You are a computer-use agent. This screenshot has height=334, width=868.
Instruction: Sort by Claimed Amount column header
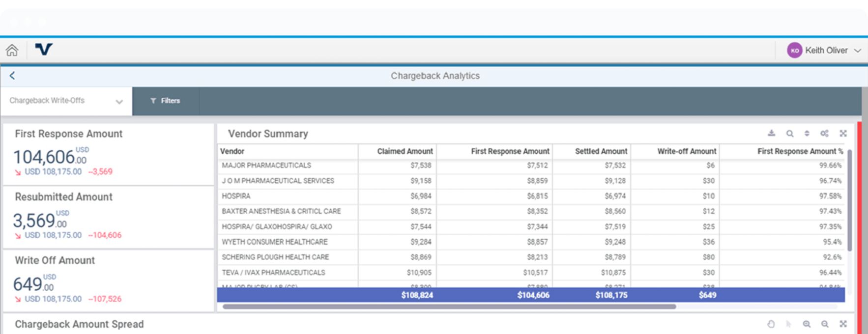405,151
